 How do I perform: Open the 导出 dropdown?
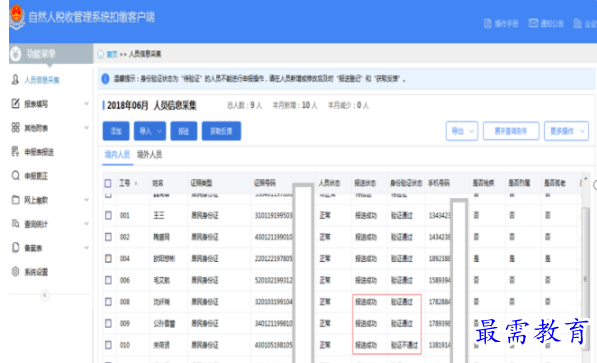tap(462, 131)
